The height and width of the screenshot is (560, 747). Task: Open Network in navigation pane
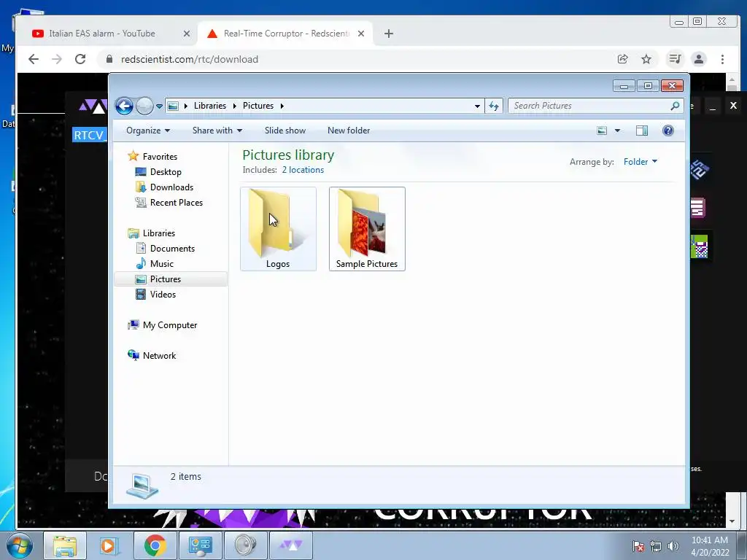[x=159, y=356]
